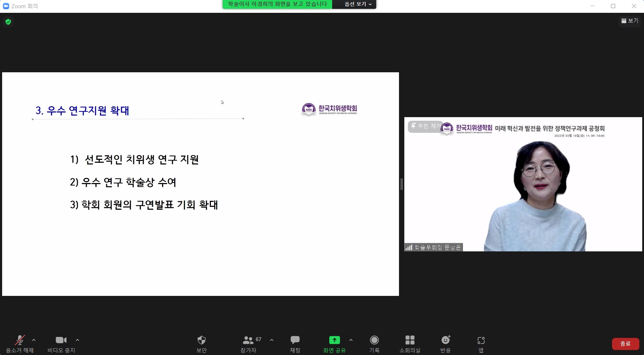Viewport: 644px width, 355px height.
Task: Open Breakout Rooms (소회의실)
Action: pyautogui.click(x=410, y=340)
